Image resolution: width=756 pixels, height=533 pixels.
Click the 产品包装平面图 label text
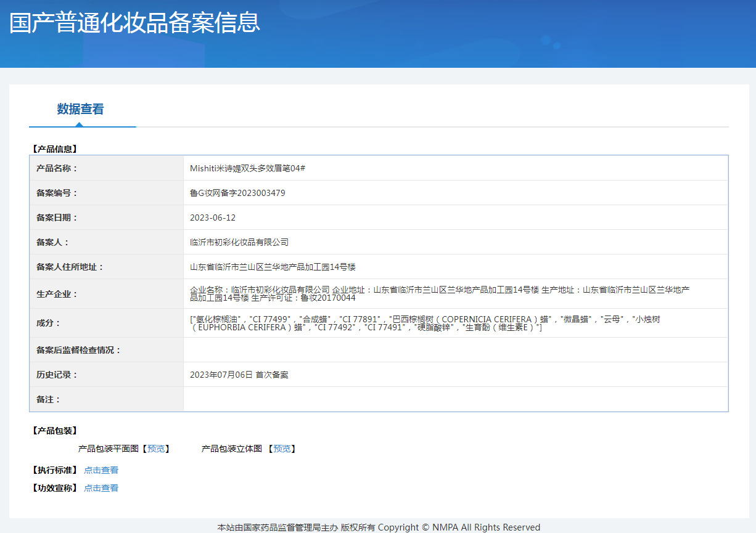click(109, 449)
